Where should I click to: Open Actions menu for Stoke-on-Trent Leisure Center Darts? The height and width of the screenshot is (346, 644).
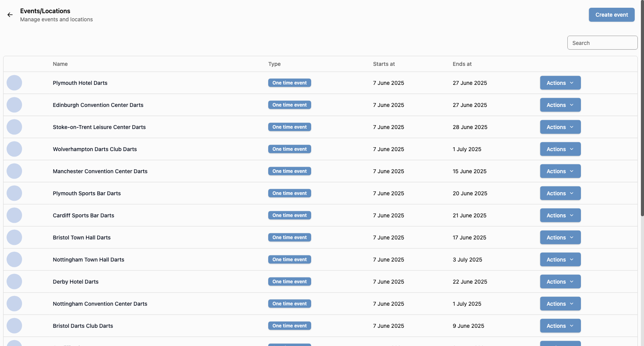pyautogui.click(x=560, y=127)
